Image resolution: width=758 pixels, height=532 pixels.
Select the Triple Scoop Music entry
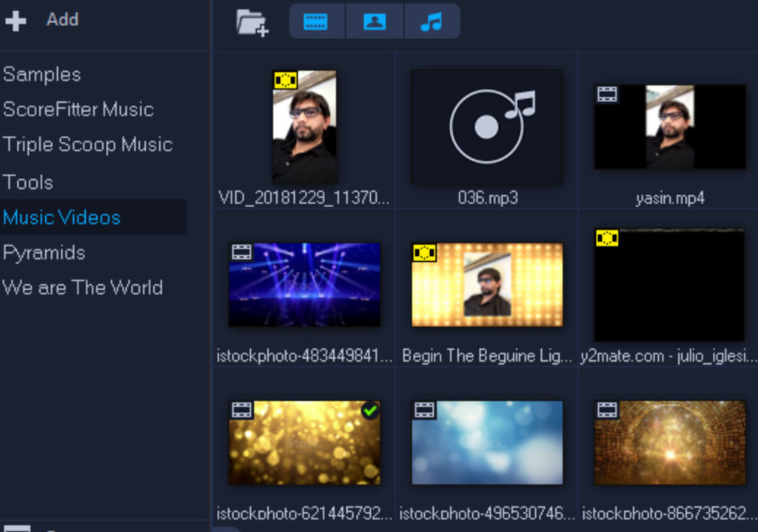point(88,145)
